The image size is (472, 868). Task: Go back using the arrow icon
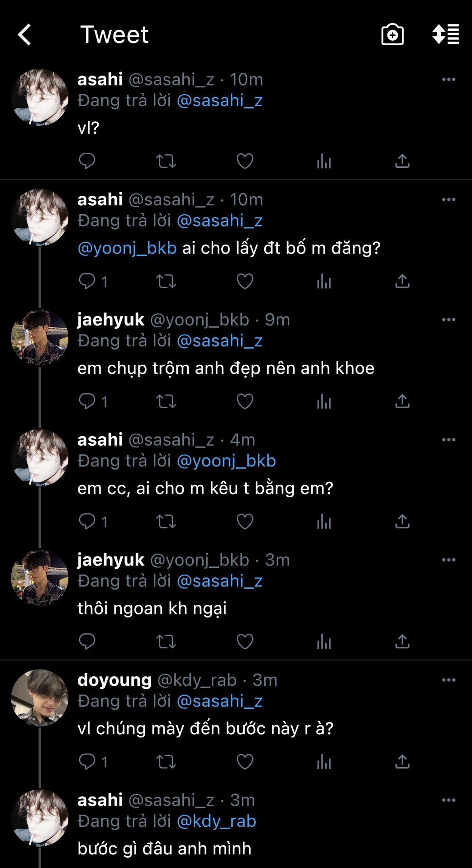[x=24, y=34]
